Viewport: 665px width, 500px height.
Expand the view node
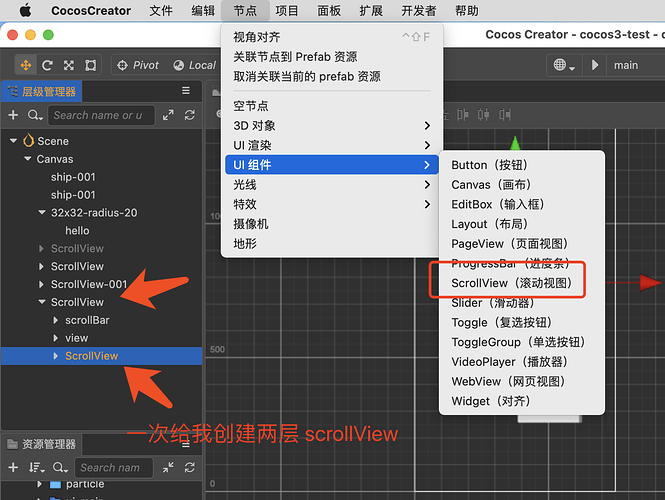[x=56, y=338]
